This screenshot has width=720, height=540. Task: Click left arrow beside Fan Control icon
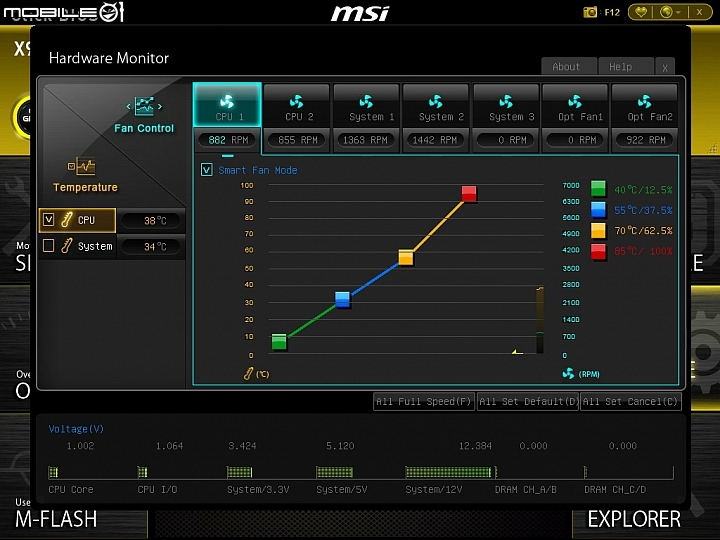pos(129,107)
